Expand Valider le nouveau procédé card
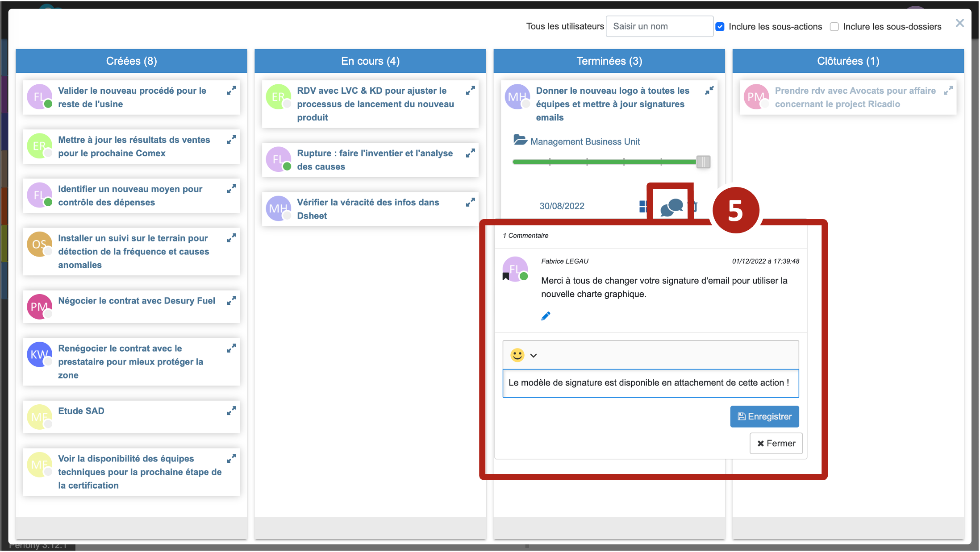The width and height of the screenshot is (980, 552). 231,91
